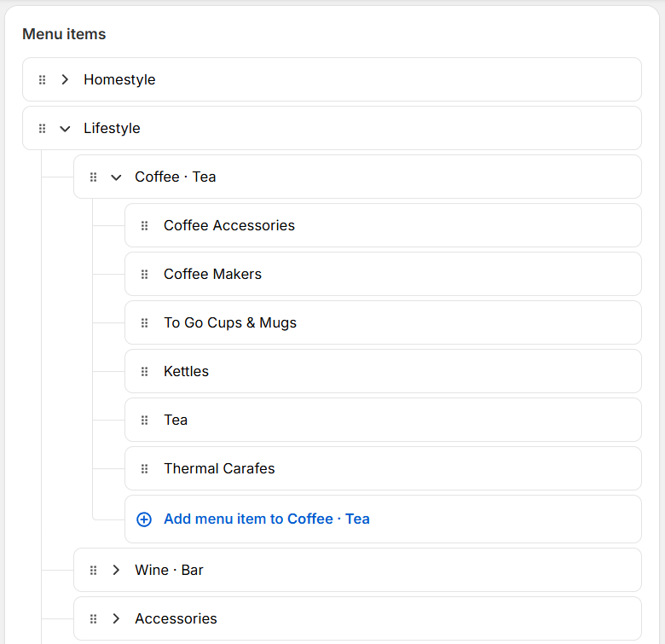Click the Coffee Accessories drag handle

145,225
